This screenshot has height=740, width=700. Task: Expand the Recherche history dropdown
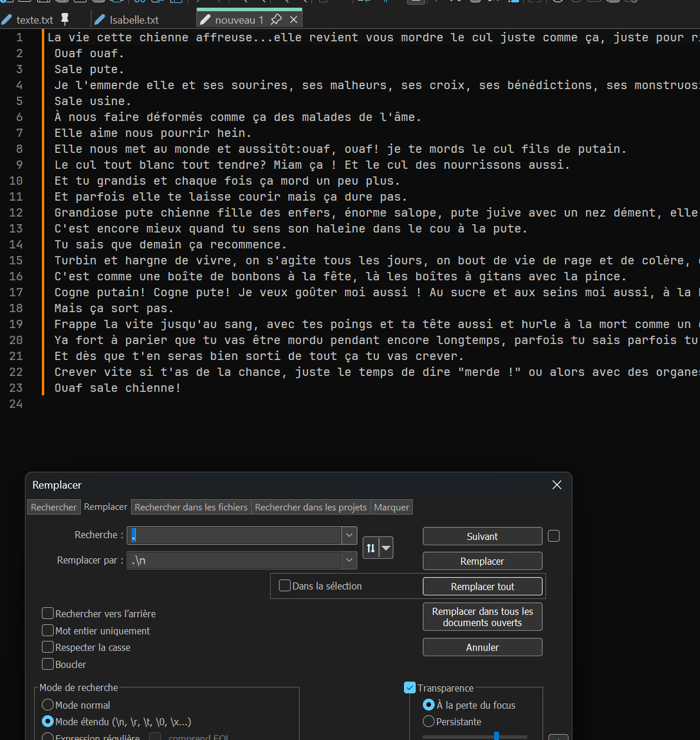pyautogui.click(x=349, y=535)
